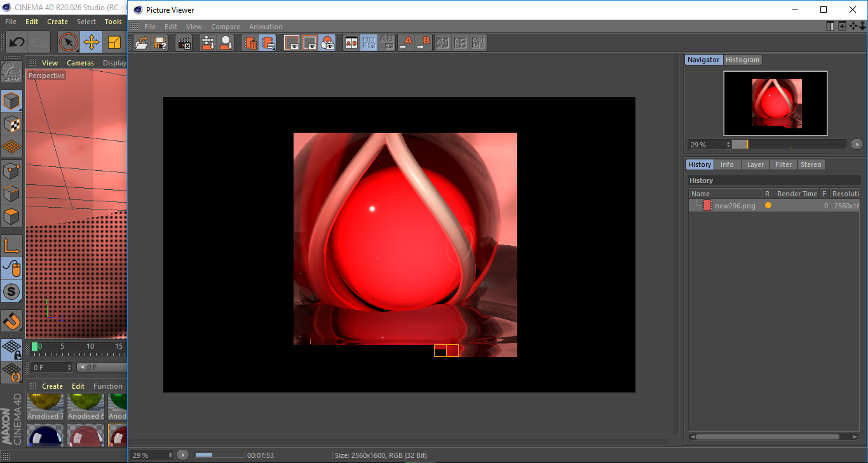Click render progress bar in status bar
Image resolution: width=868 pixels, height=463 pixels.
coord(219,455)
